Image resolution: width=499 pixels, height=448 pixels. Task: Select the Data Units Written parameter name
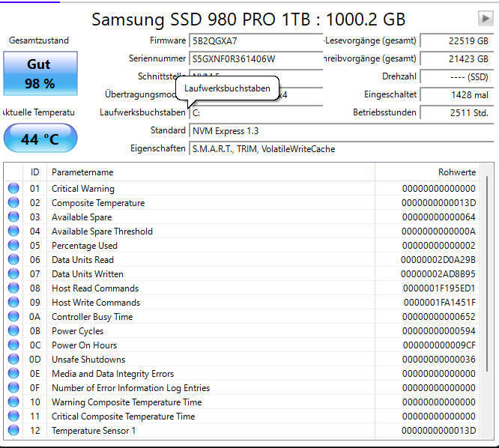coord(88,274)
